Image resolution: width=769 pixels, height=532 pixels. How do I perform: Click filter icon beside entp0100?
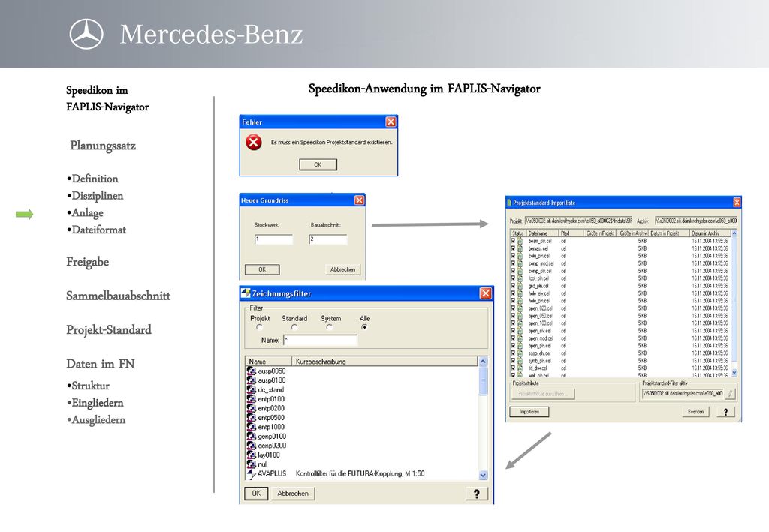point(251,398)
